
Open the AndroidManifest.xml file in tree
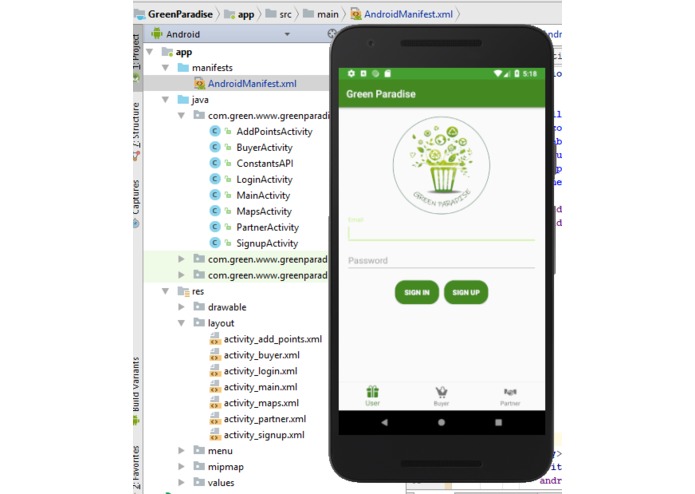coord(252,84)
